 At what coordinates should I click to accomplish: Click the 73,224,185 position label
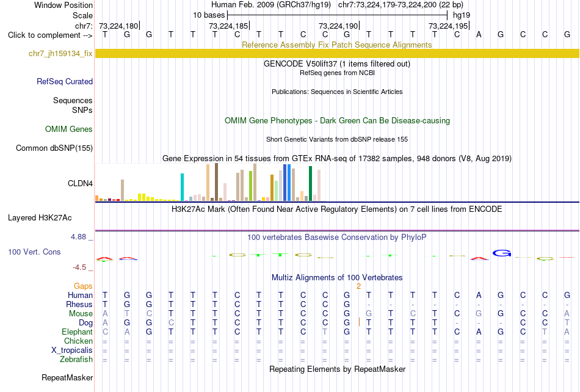pos(228,26)
